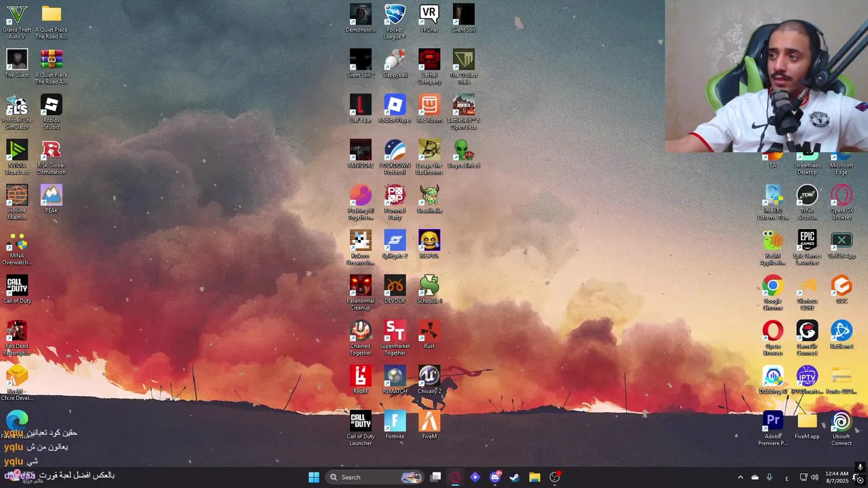Open Discord from the taskbar
Screen dimensions: 868x488
coord(495,477)
